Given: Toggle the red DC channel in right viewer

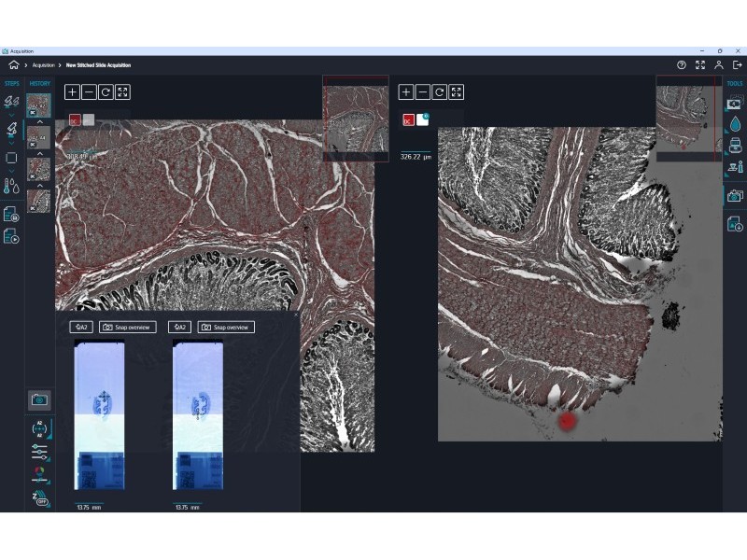Looking at the screenshot, I should pos(408,120).
